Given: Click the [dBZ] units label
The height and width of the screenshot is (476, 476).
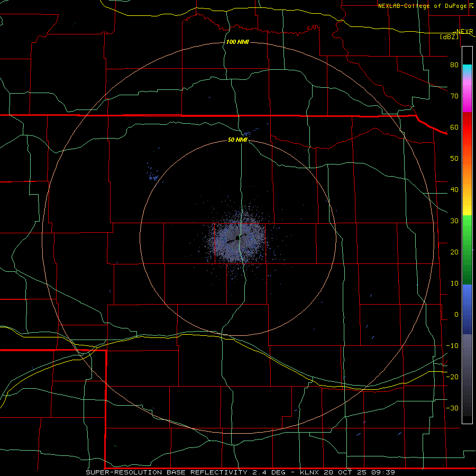Looking at the screenshot, I should click(449, 37).
